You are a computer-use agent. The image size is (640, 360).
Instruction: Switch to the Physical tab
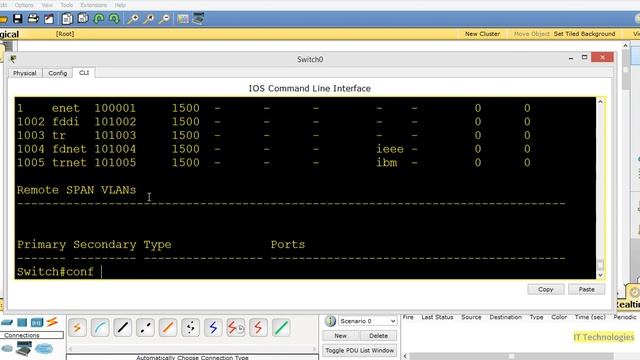[x=24, y=73]
